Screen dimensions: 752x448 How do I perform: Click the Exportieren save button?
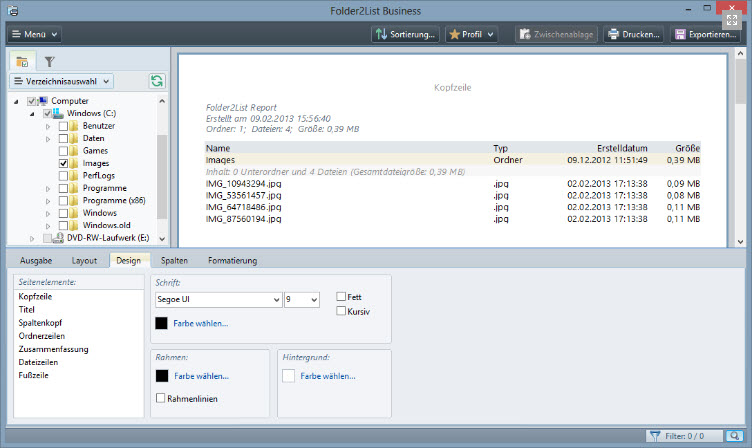point(706,34)
